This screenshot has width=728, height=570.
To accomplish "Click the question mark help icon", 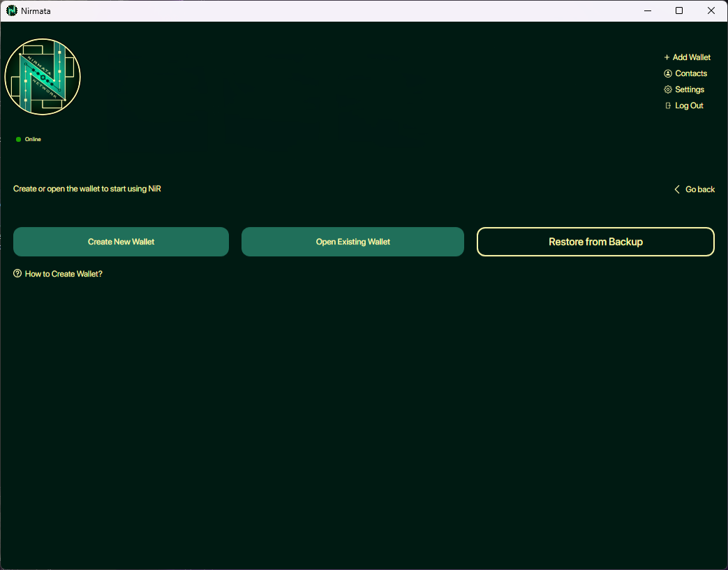I will point(17,273).
